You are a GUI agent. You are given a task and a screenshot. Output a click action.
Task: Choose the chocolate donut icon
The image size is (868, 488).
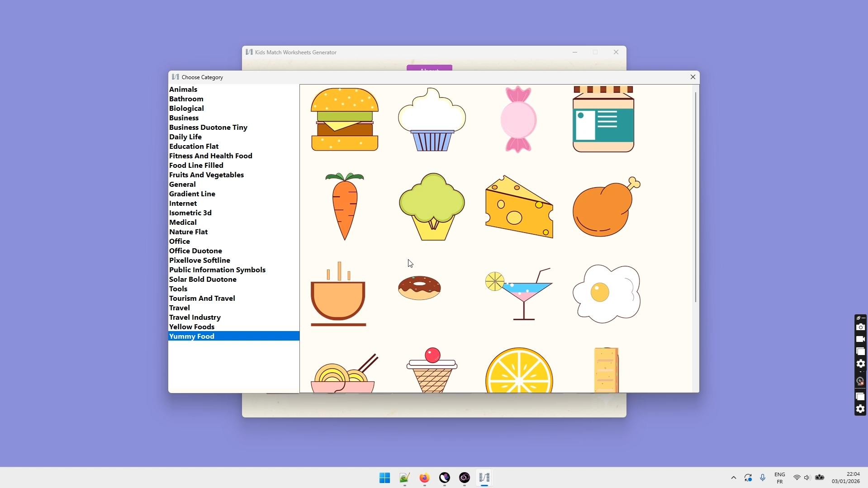[419, 288]
